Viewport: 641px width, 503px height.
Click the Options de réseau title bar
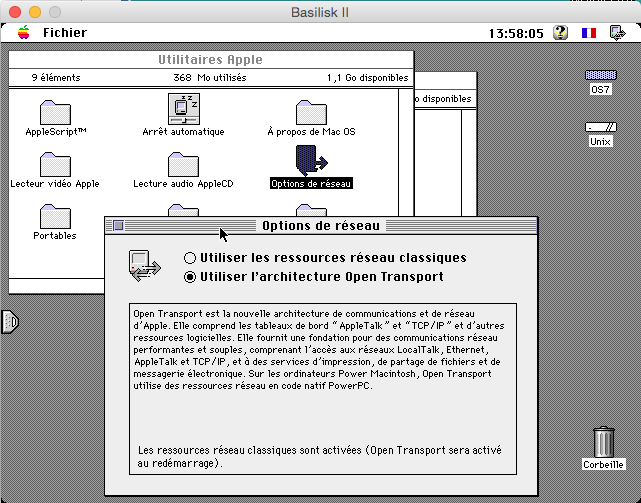(321, 225)
